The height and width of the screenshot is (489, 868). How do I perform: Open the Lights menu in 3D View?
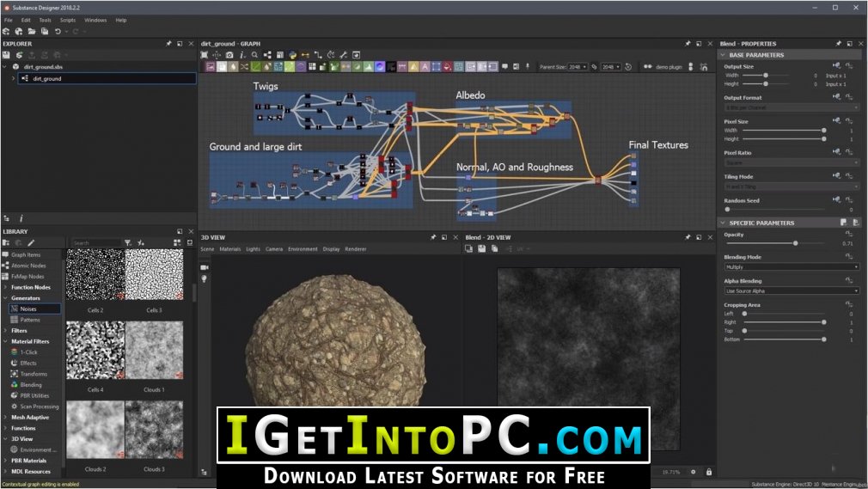tap(253, 249)
